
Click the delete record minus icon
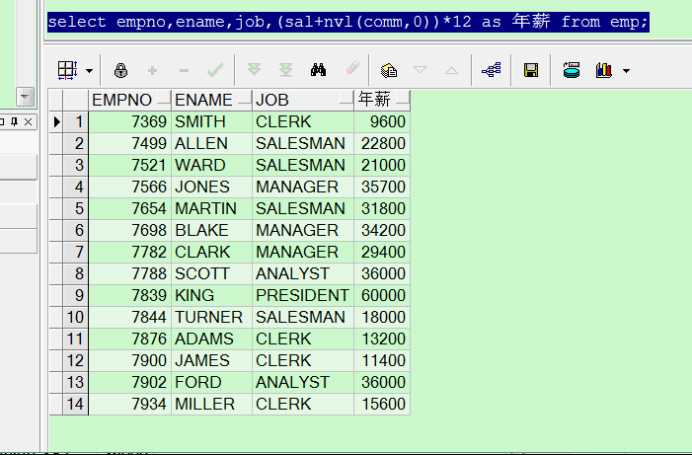coord(184,70)
